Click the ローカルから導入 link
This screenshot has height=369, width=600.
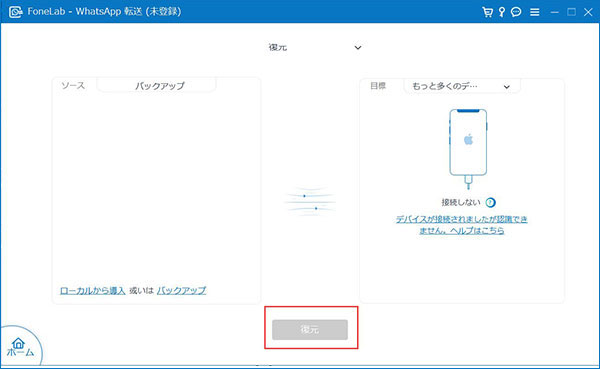pos(93,291)
